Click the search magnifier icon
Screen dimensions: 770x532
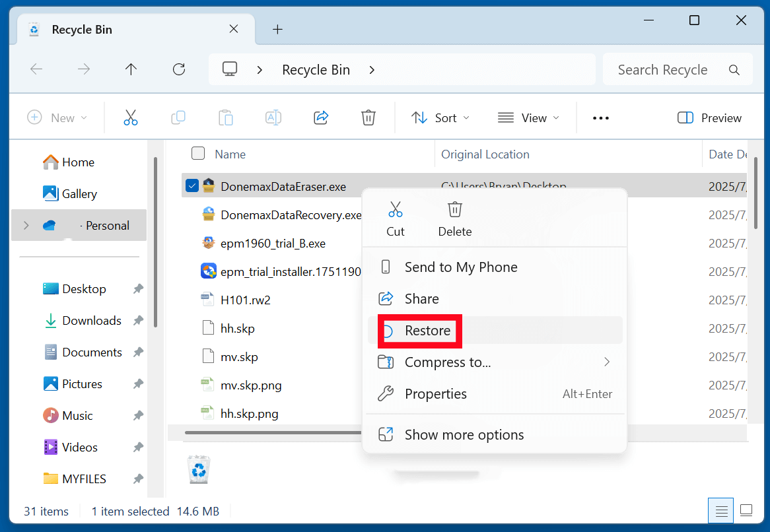(x=734, y=69)
